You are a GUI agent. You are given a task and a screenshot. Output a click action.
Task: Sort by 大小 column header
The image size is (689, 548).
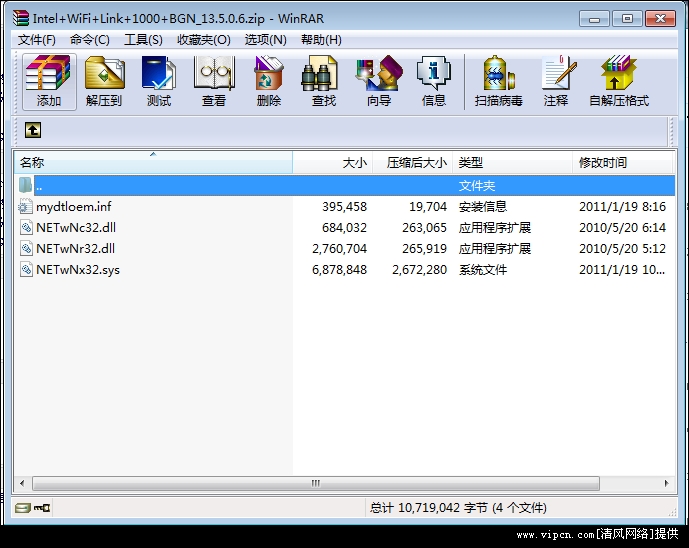pos(333,163)
